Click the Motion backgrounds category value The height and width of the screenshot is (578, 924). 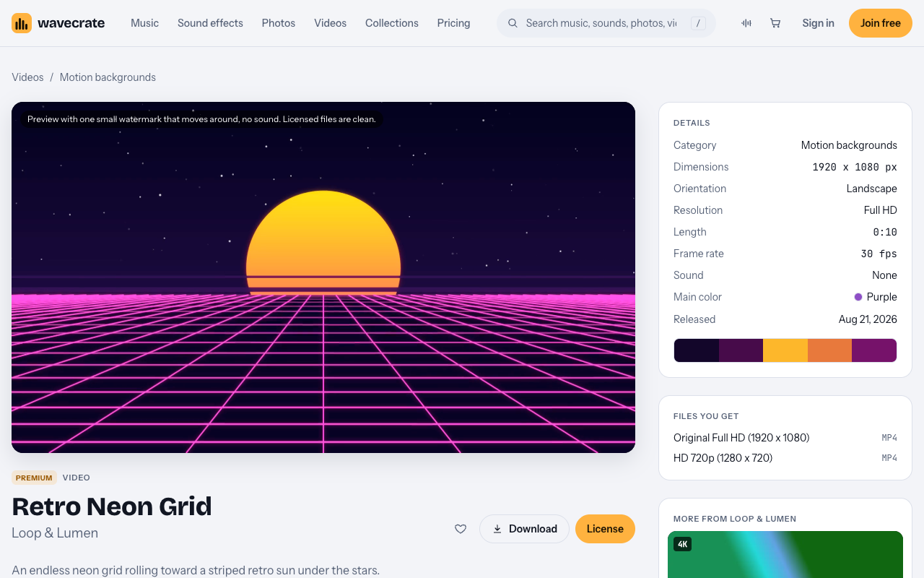coord(849,145)
